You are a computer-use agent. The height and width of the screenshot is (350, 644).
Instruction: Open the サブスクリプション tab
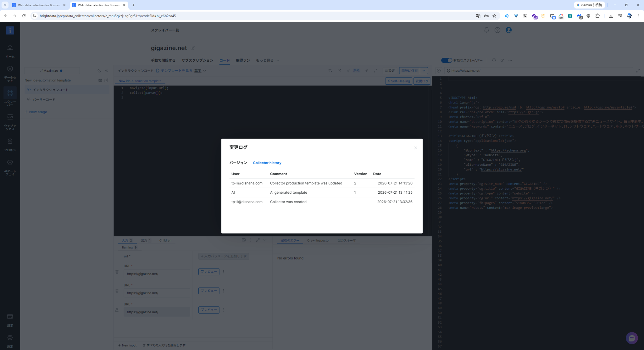[197, 60]
